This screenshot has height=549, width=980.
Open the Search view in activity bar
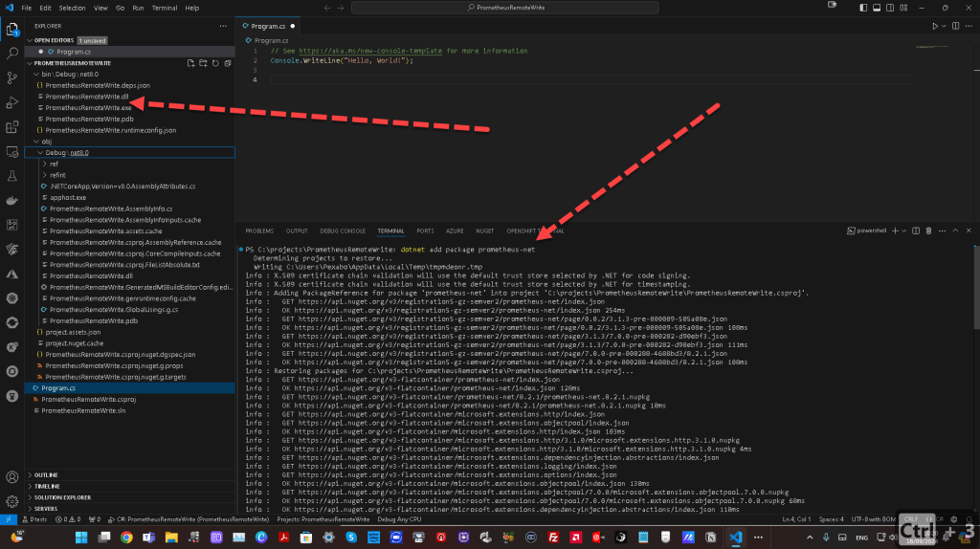pos(11,54)
